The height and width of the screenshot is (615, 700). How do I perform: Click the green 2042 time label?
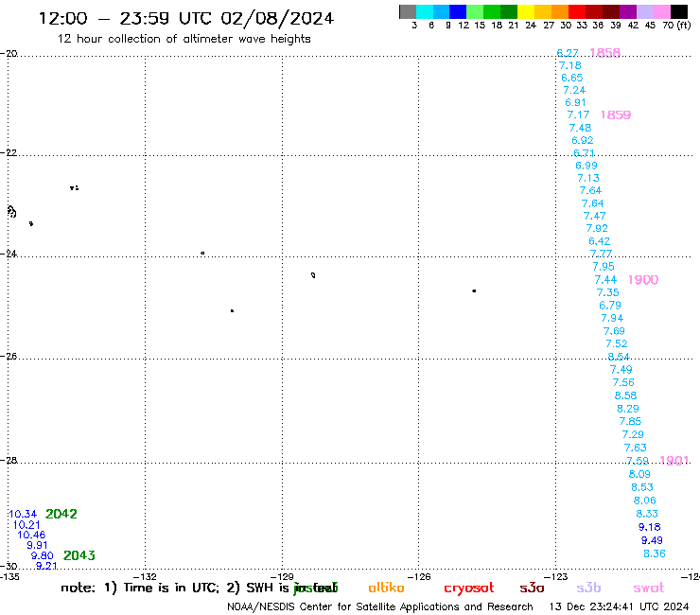pyautogui.click(x=61, y=514)
